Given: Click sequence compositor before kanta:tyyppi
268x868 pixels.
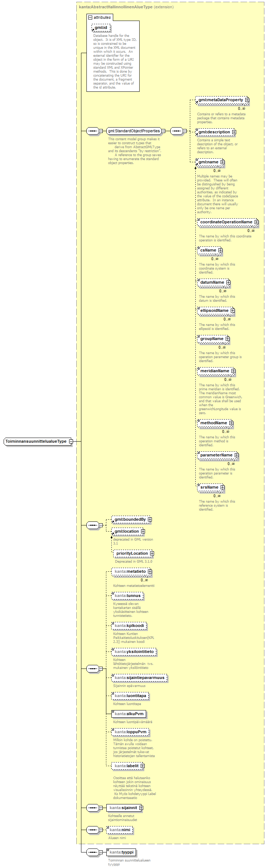Looking at the screenshot, I should click(x=93, y=852).
